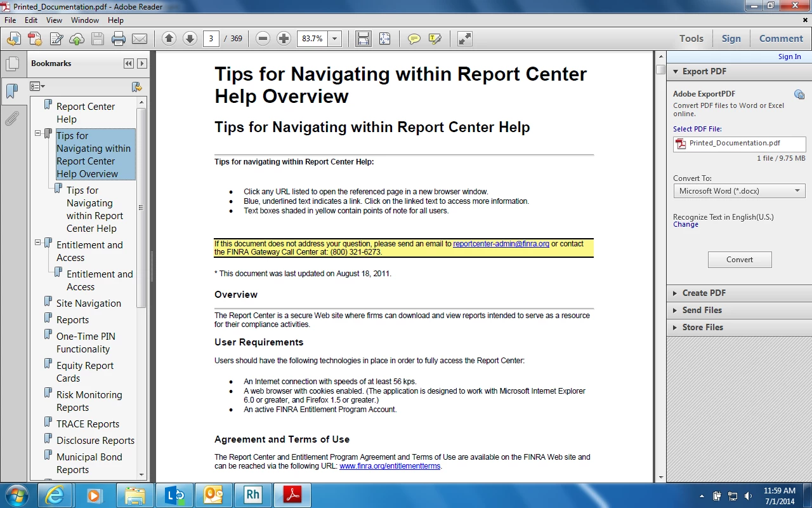
Task: Add a sticky note comment
Action: tap(414, 39)
